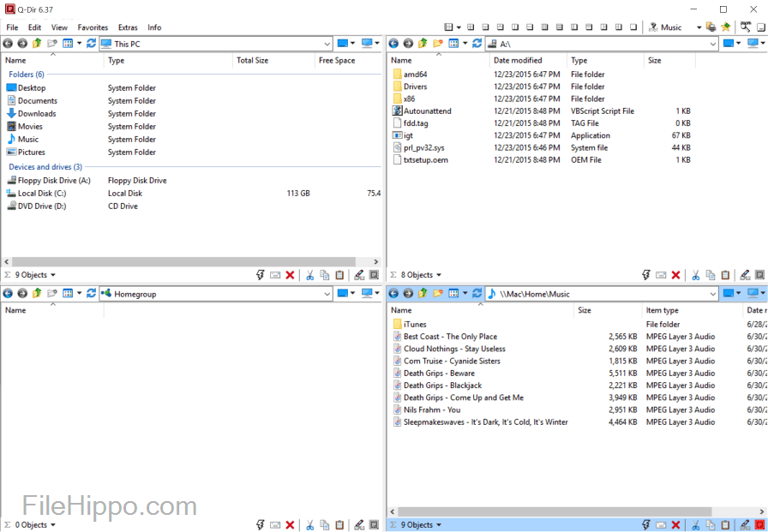Open the 9 Objects dropdown in This PC pane
Image resolution: width=768 pixels, height=532 pixels.
tap(53, 275)
